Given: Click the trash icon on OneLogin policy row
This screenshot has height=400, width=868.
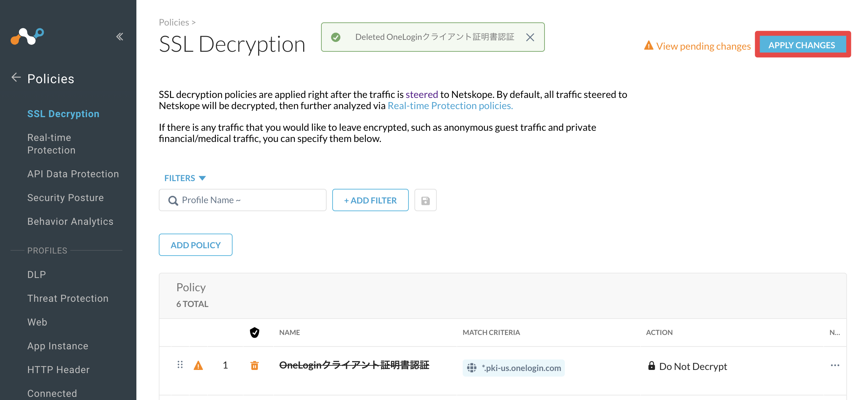Looking at the screenshot, I should (255, 365).
